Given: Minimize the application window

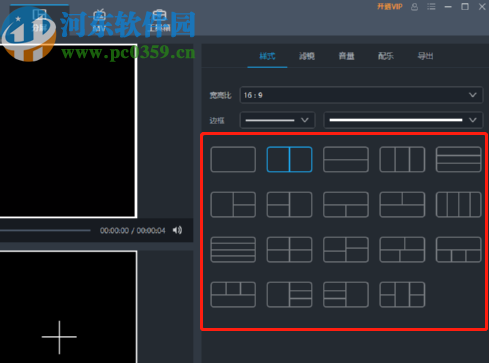Looking at the screenshot, I should 448,7.
